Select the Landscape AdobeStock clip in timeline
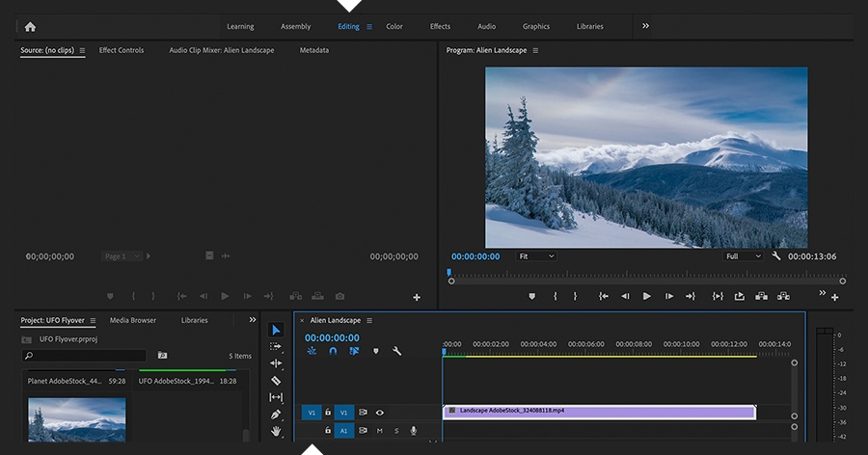 [x=598, y=412]
